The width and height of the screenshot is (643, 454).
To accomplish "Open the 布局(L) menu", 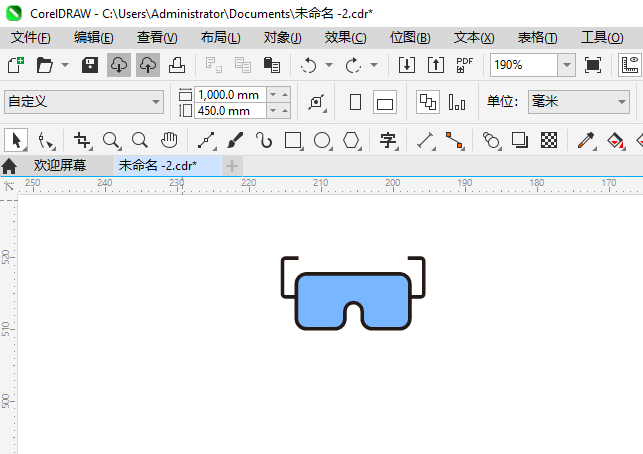I will pos(221,38).
